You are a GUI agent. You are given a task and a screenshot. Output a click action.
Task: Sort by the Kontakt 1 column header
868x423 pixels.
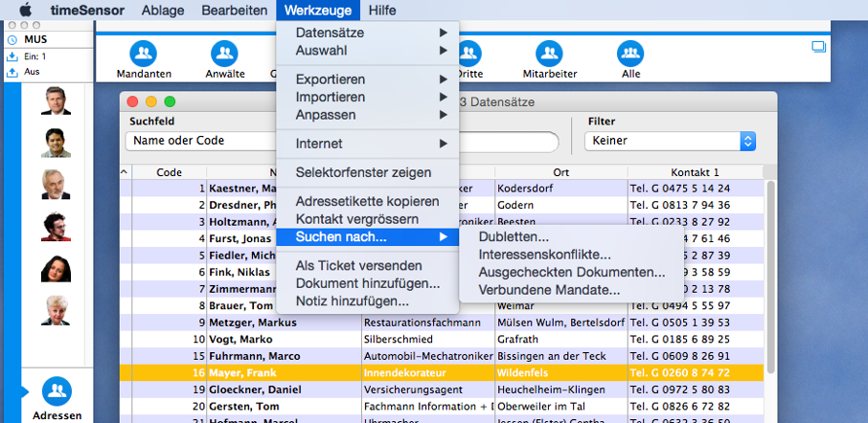[x=696, y=172]
